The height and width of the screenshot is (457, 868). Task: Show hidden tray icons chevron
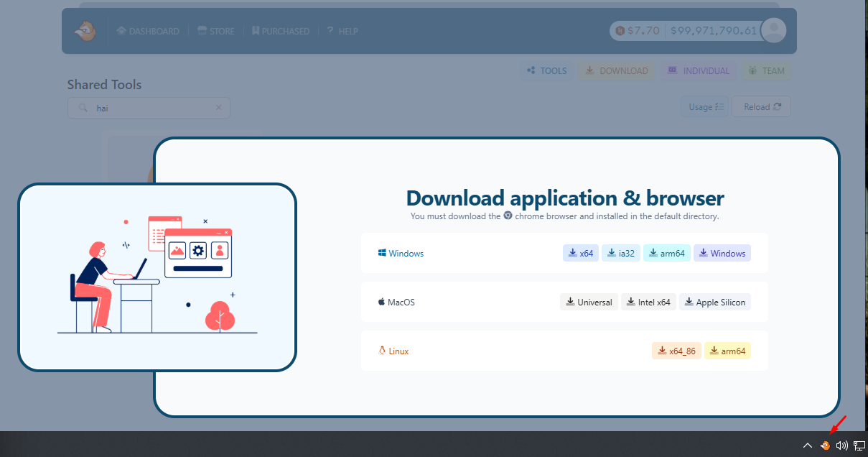[x=808, y=446]
